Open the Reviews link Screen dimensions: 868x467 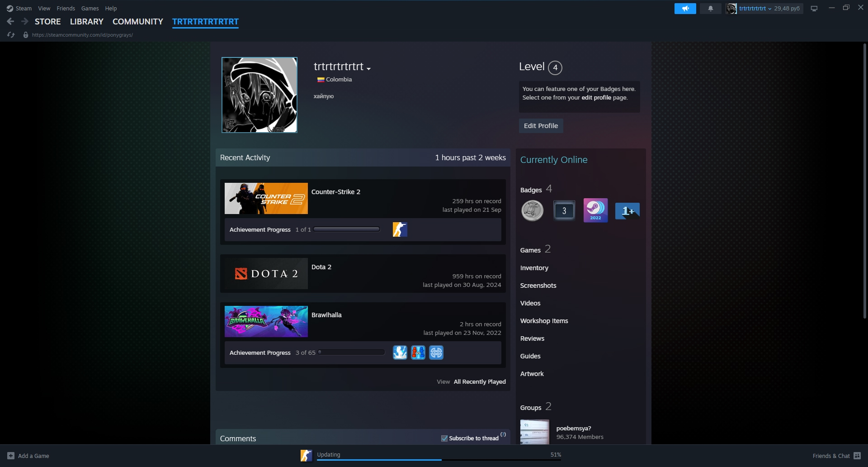coord(532,338)
